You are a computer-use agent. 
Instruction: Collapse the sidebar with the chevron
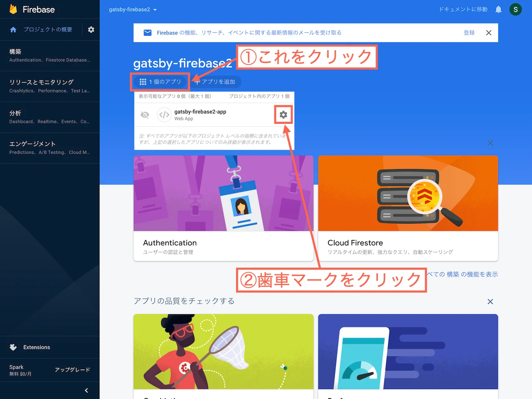(86, 390)
